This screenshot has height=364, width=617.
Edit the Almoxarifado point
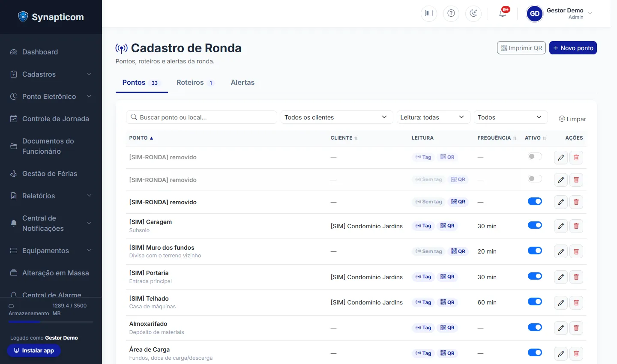coord(561,328)
